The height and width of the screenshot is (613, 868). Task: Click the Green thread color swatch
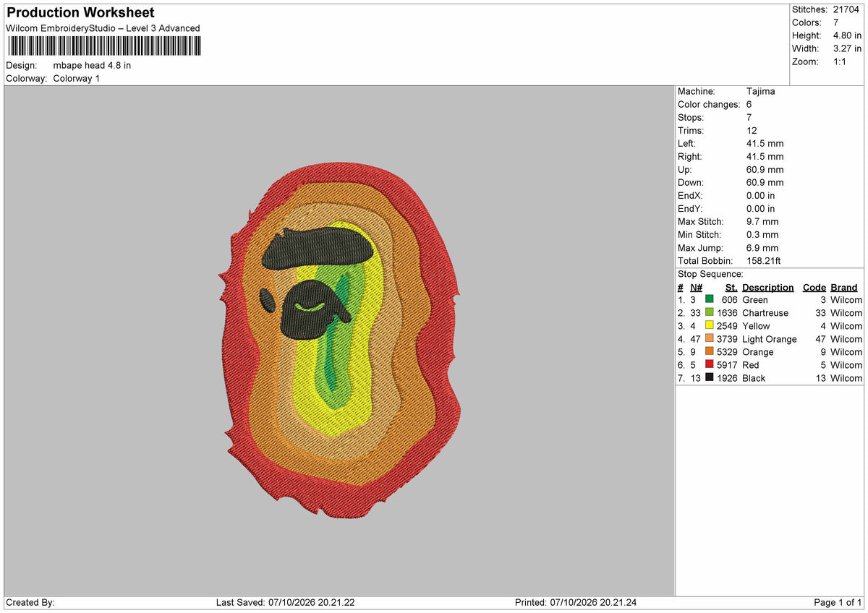pyautogui.click(x=710, y=300)
